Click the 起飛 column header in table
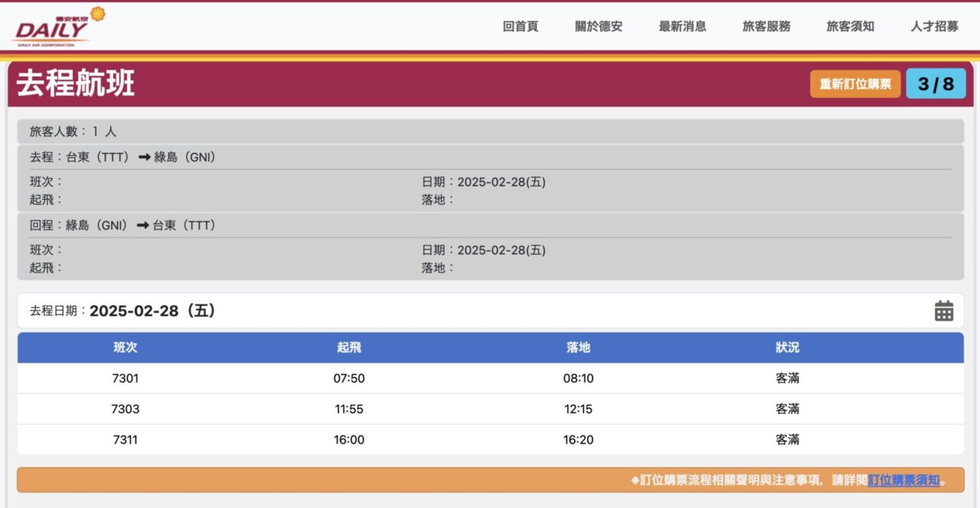The width and height of the screenshot is (980, 508). [348, 347]
